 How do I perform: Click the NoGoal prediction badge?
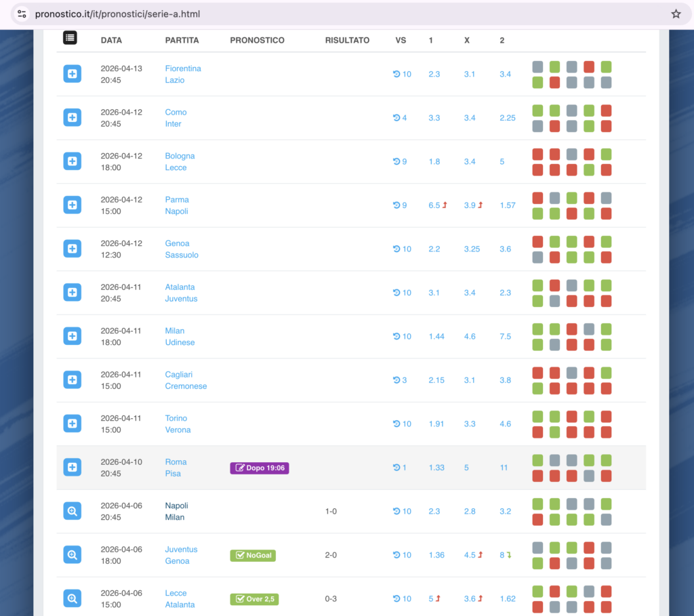[253, 556]
